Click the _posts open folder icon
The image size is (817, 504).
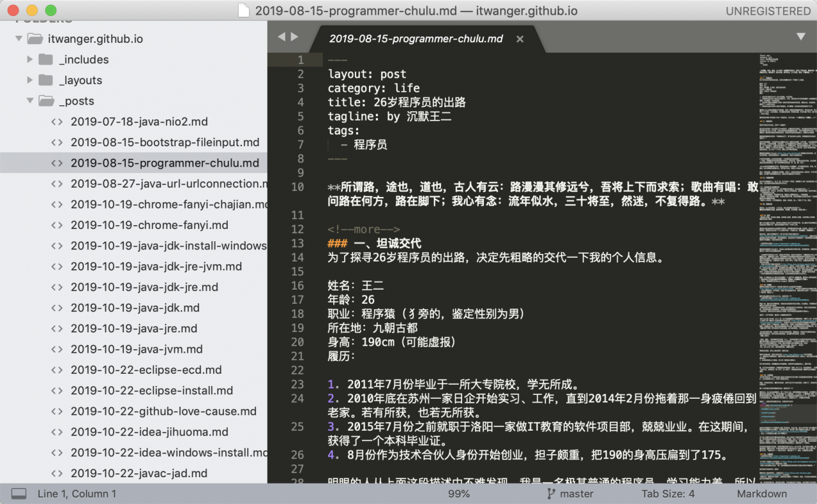pos(46,101)
